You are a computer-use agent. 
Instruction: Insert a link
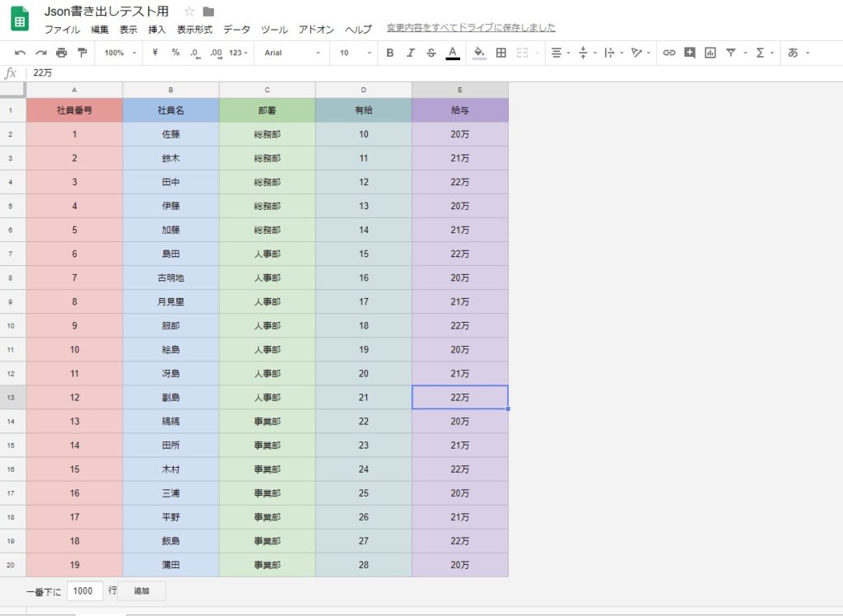[668, 53]
